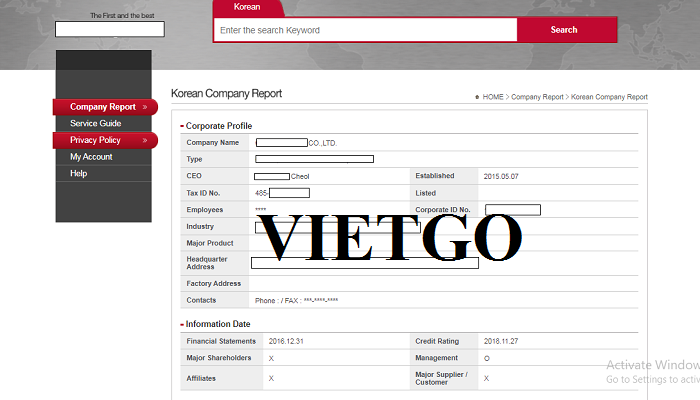The width and height of the screenshot is (700, 400).
Task: Click the Korean Company Report breadcrumb link
Action: point(609,97)
